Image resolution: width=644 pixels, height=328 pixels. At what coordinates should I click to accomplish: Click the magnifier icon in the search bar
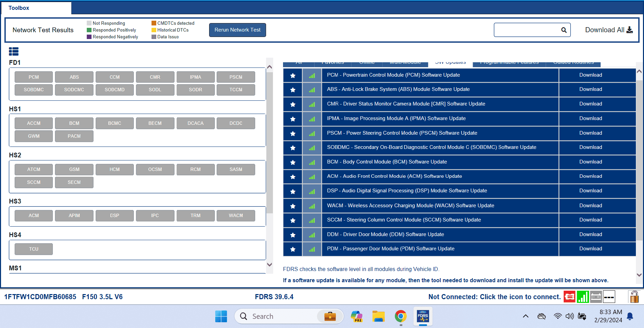[564, 30]
